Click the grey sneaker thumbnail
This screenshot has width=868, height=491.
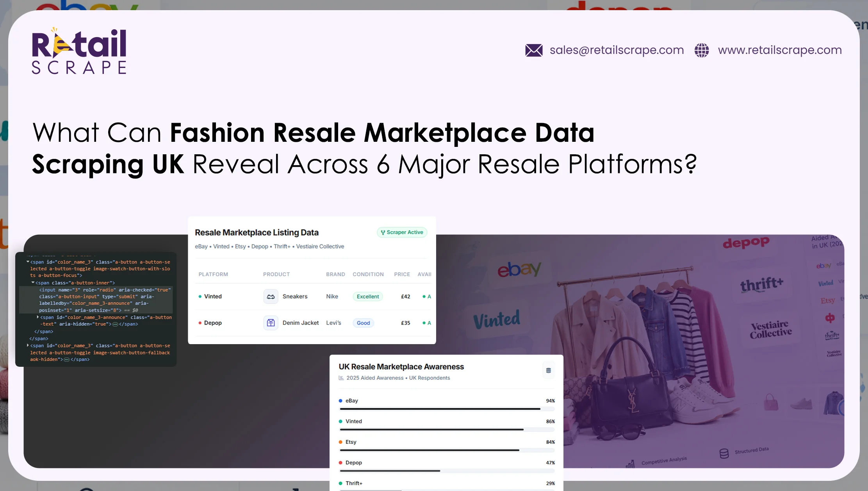click(801, 403)
